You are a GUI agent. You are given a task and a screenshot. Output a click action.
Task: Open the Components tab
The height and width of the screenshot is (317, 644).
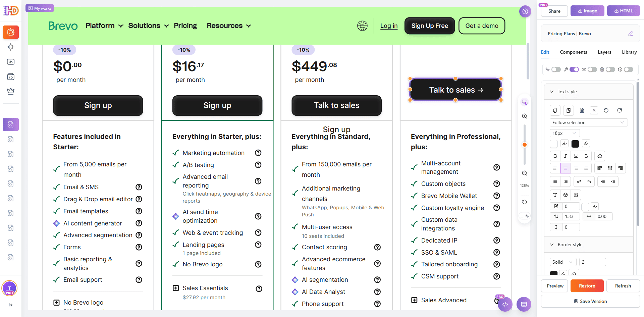coord(573,52)
